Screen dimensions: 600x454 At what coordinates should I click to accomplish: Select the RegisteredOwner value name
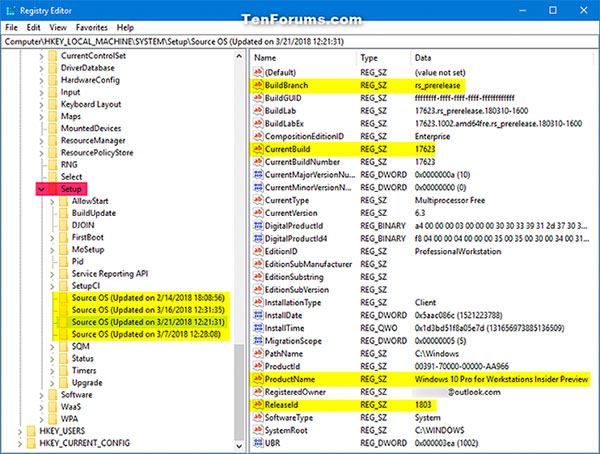pyautogui.click(x=295, y=392)
